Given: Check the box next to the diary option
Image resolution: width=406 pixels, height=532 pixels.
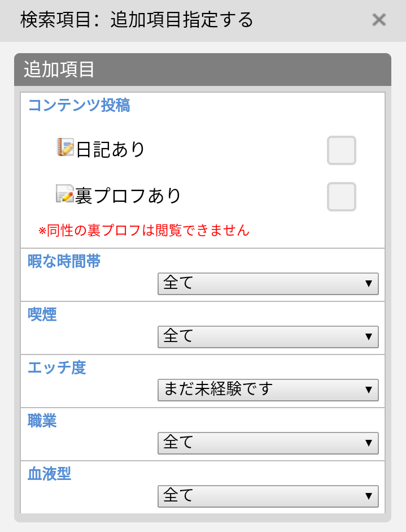Looking at the screenshot, I should coord(341,150).
